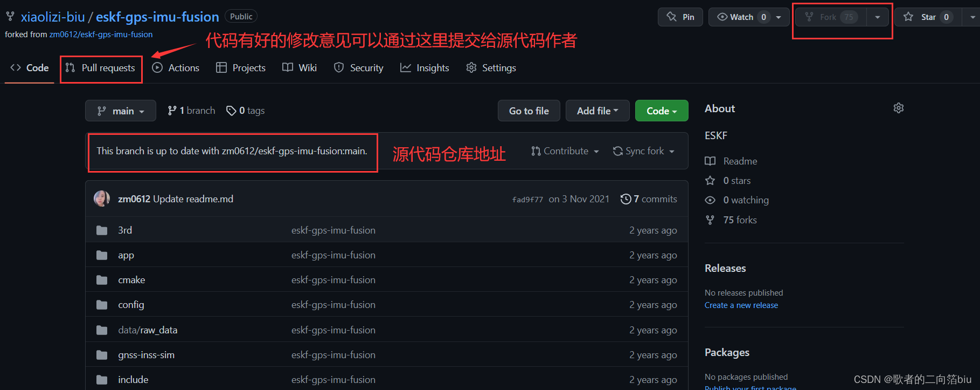
Task: Open the Packages heading link
Action: [727, 352]
